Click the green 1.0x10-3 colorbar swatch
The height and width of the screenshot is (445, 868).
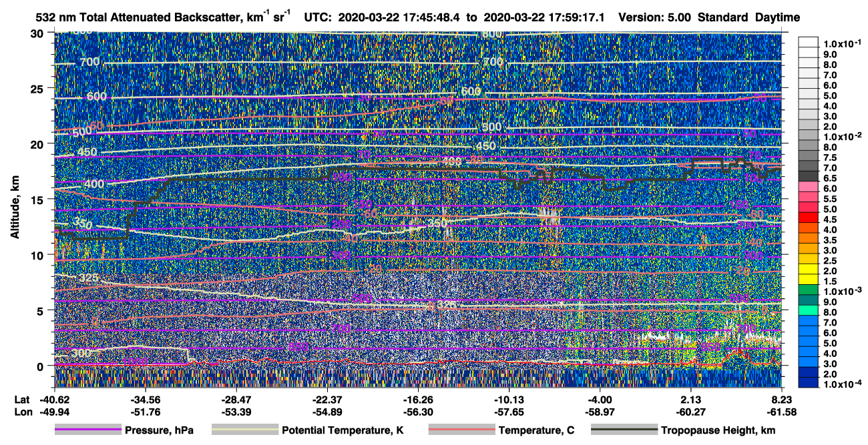click(810, 292)
